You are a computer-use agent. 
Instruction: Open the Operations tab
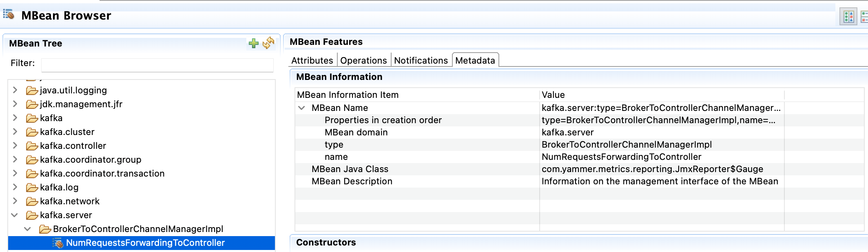click(x=363, y=60)
